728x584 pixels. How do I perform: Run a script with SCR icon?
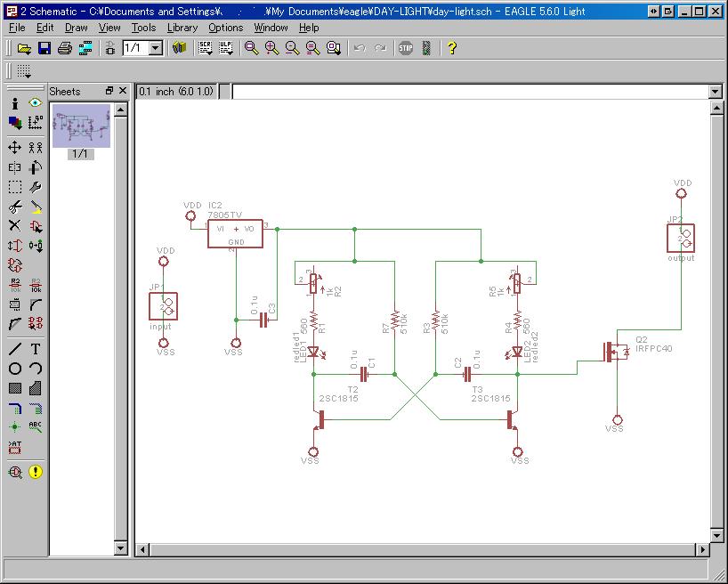206,48
